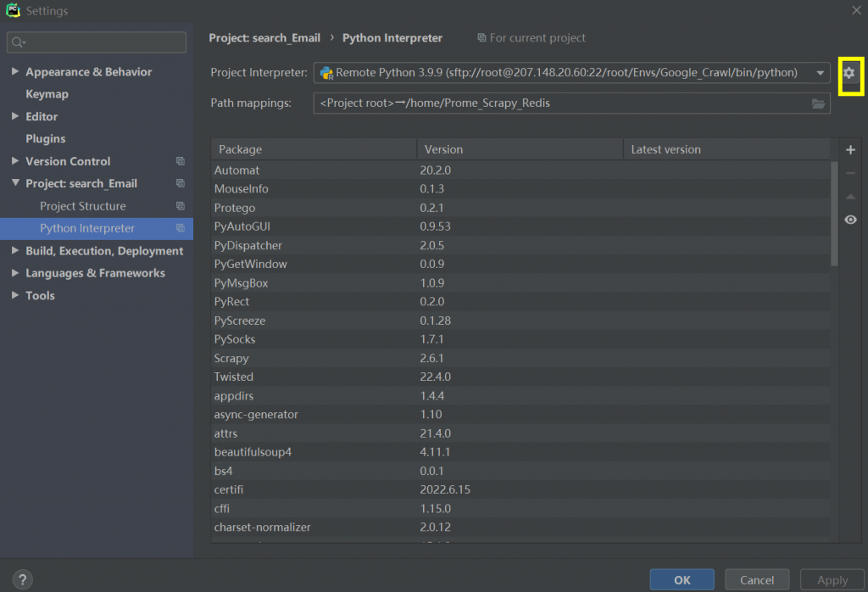
Task: Click version 22.4.0 in the table
Action: pyautogui.click(x=435, y=377)
